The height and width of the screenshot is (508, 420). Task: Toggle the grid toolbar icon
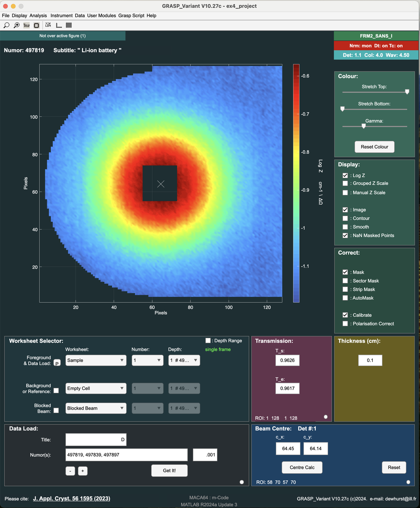69,25
